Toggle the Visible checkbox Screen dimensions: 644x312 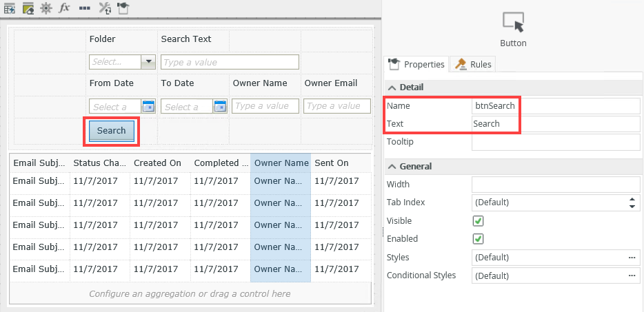pyautogui.click(x=478, y=221)
